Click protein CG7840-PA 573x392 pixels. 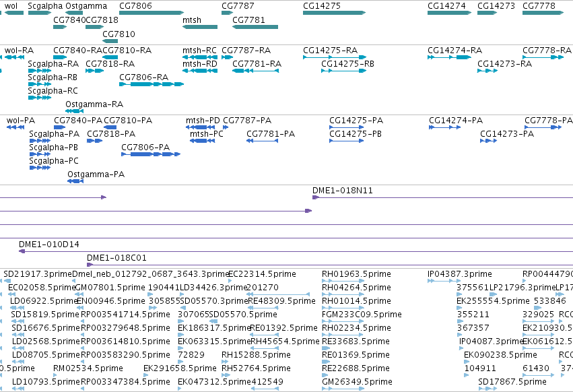[x=78, y=121]
